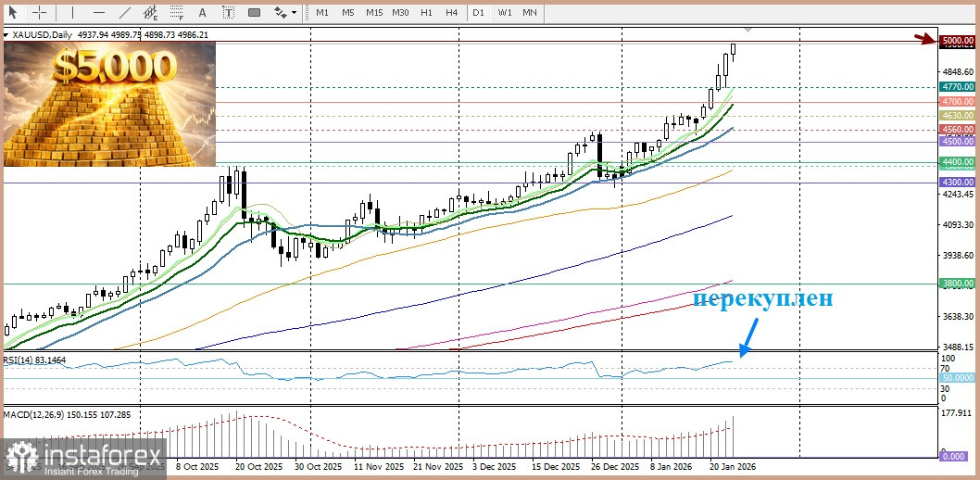Click the 30 Oct 2025 date label
Image resolution: width=980 pixels, height=480 pixels.
point(320,467)
